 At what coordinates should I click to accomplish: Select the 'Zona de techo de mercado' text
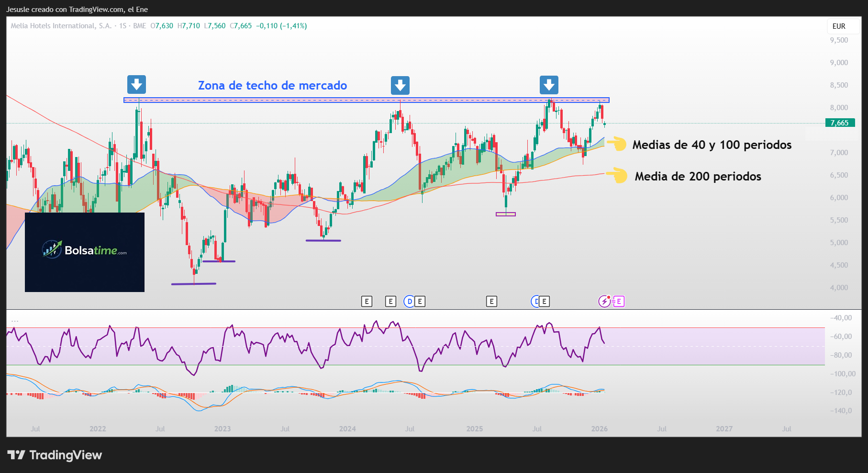(272, 85)
